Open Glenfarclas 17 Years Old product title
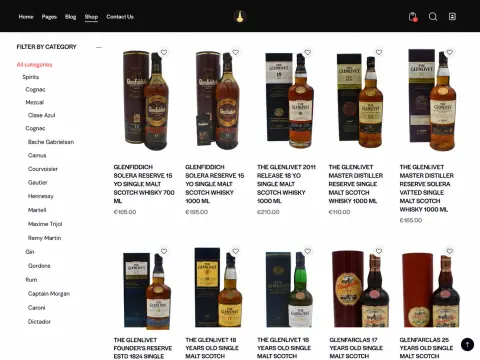Image resolution: width=480 pixels, height=360 pixels. [356, 348]
